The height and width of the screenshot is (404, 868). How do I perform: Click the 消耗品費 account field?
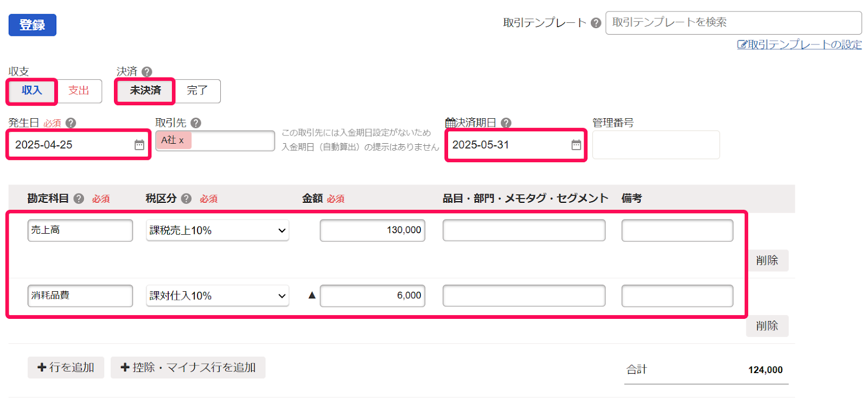pyautogui.click(x=80, y=296)
